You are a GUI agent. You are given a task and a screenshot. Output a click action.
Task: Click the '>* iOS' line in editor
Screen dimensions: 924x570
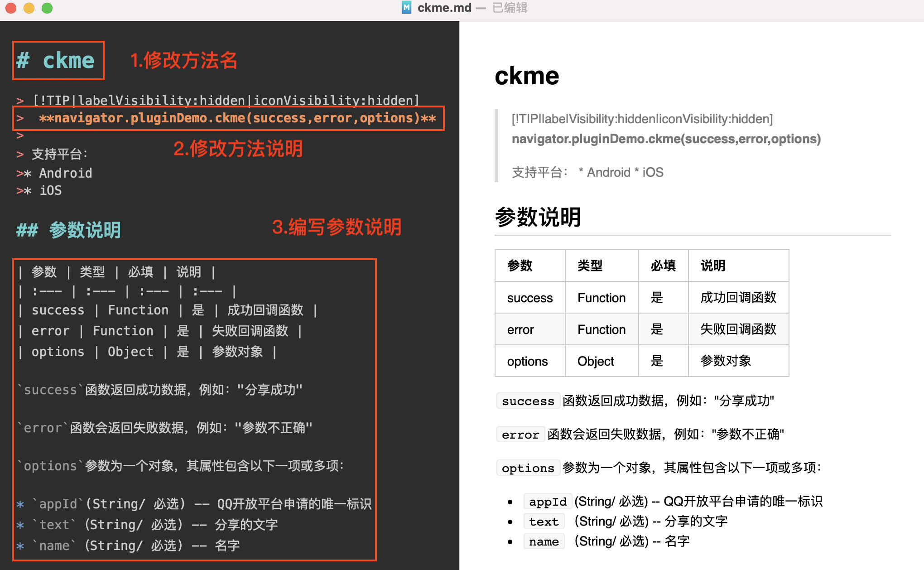[39, 190]
